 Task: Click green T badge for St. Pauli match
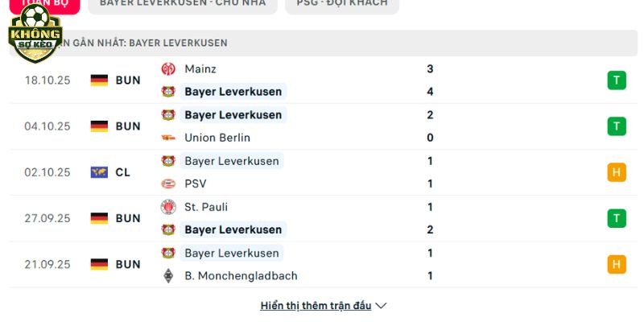coord(617,218)
